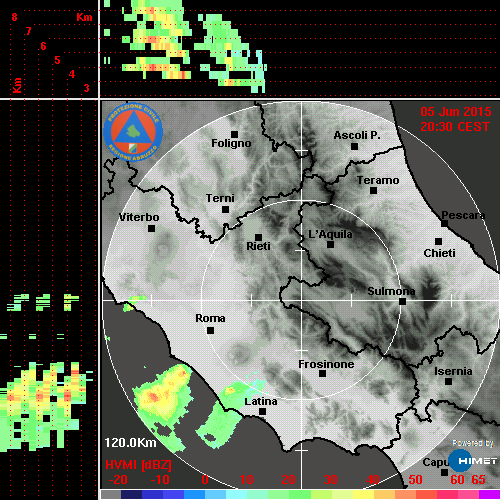
Task: Click the time text 20:30 CEST
Action: coord(455,127)
